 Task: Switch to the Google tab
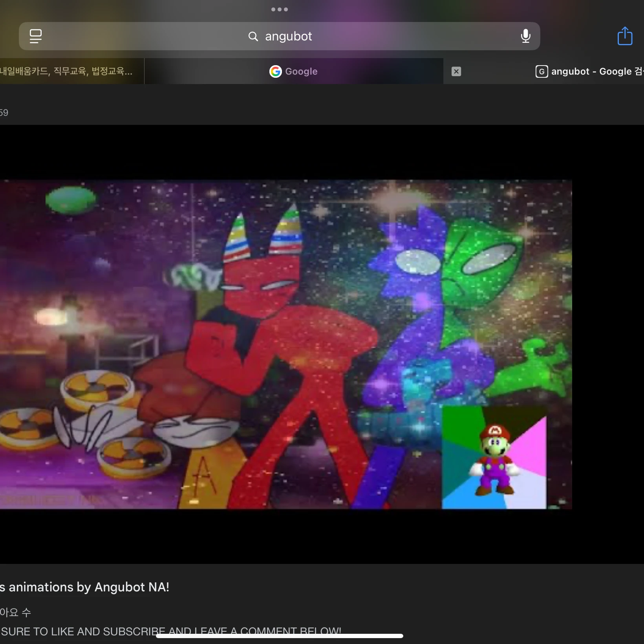coord(294,71)
